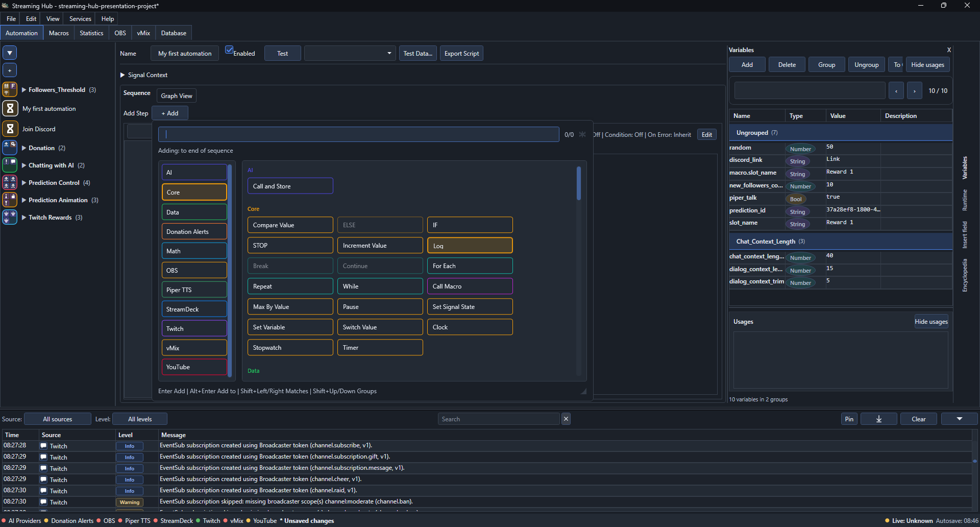Click the Test Data... button

(x=418, y=53)
